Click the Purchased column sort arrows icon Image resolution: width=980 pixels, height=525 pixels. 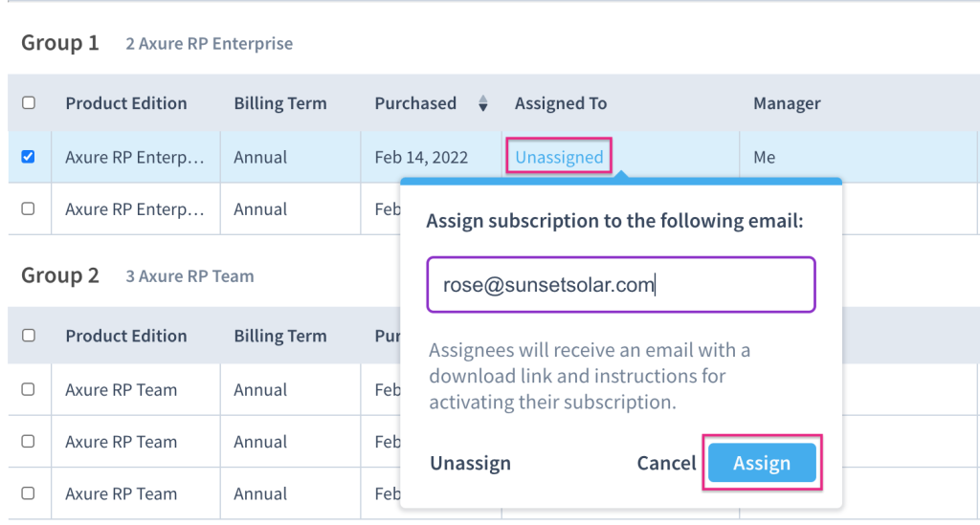pos(483,103)
